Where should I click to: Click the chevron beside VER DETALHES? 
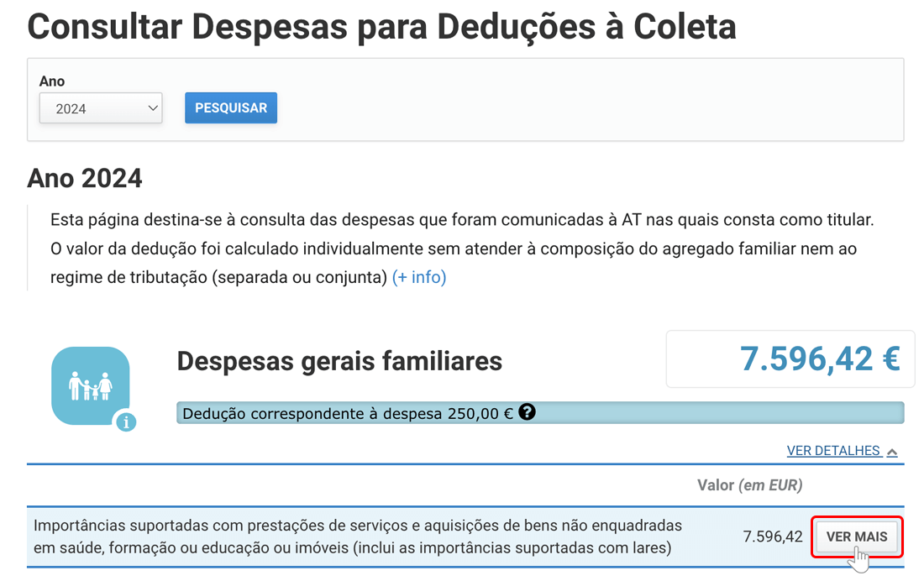892,452
